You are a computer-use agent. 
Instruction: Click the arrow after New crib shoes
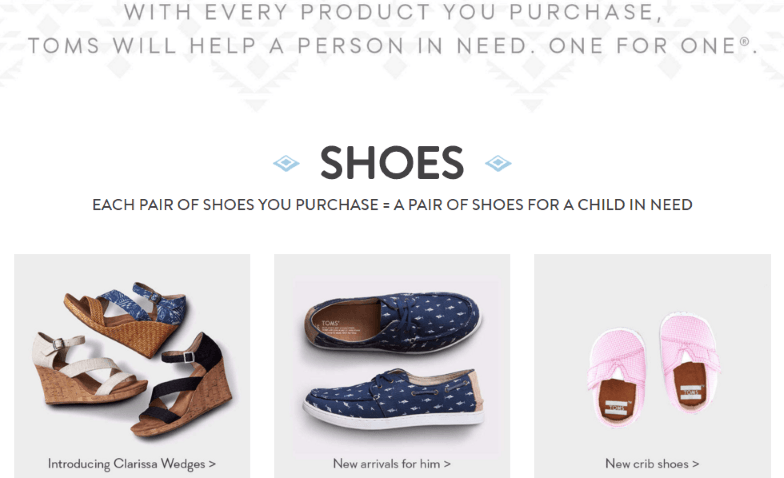pyautogui.click(x=696, y=464)
